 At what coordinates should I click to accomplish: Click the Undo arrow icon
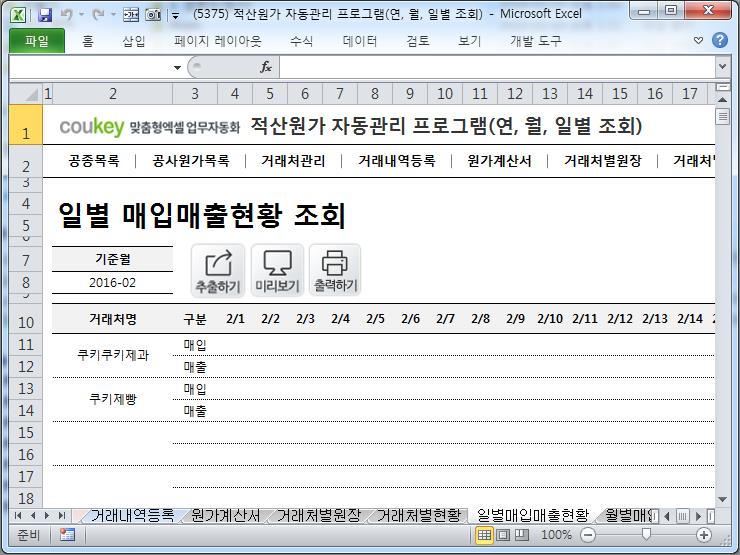tap(67, 15)
